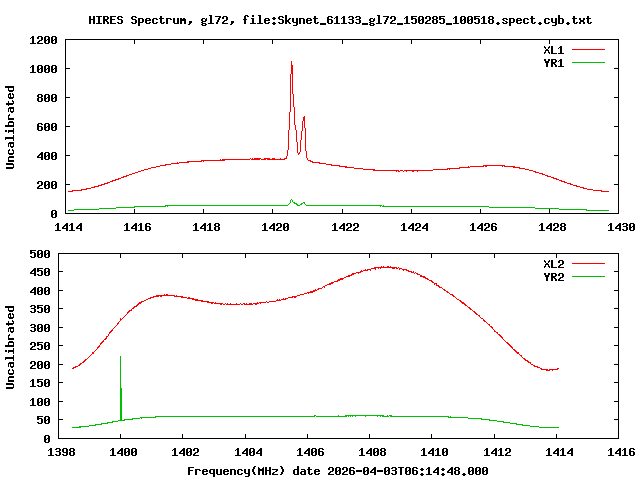The height and width of the screenshot is (480, 640).
Task: Click the 1000 tick label on top plot
Action: click(x=43, y=69)
